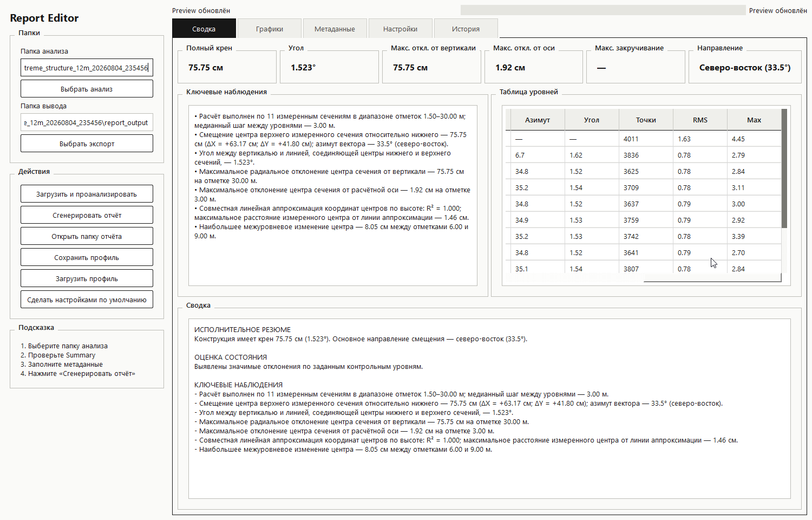
Task: Select the cell with 3637
Action: tap(646, 204)
